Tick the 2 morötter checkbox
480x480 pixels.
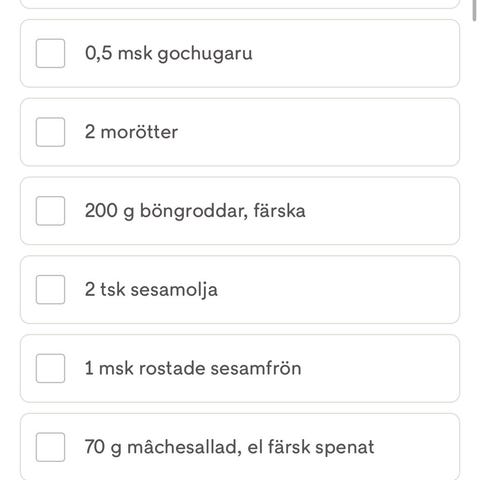[50, 132]
